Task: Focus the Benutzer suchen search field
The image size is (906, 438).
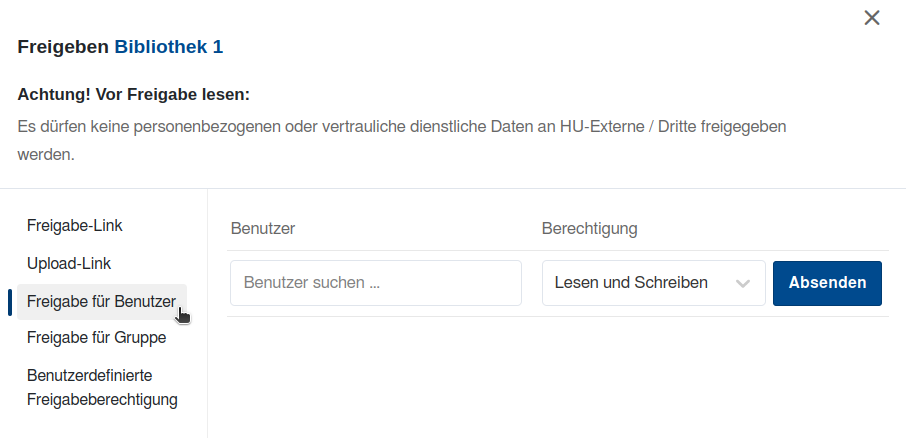Action: pyautogui.click(x=376, y=283)
